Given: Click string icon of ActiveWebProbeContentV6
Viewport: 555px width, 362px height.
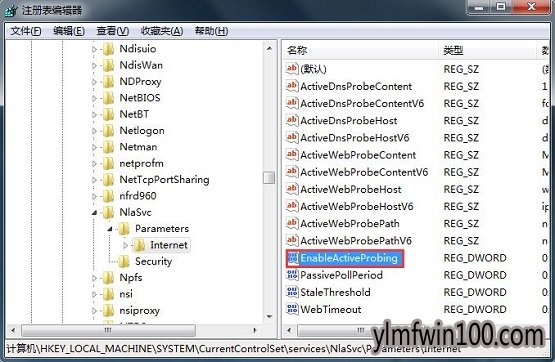Looking at the screenshot, I should click(x=292, y=171).
